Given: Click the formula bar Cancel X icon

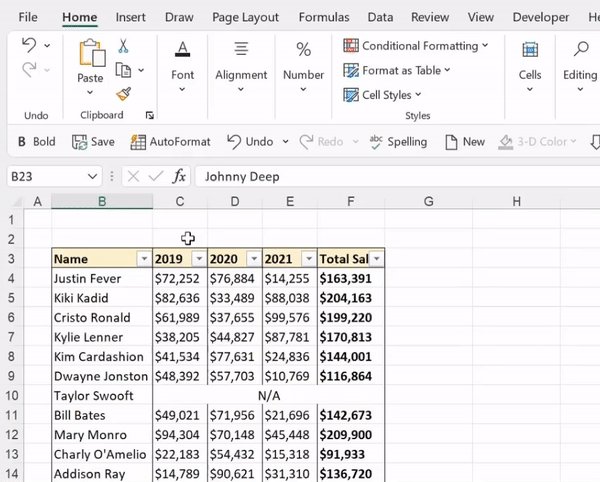Looking at the screenshot, I should coord(133,176).
